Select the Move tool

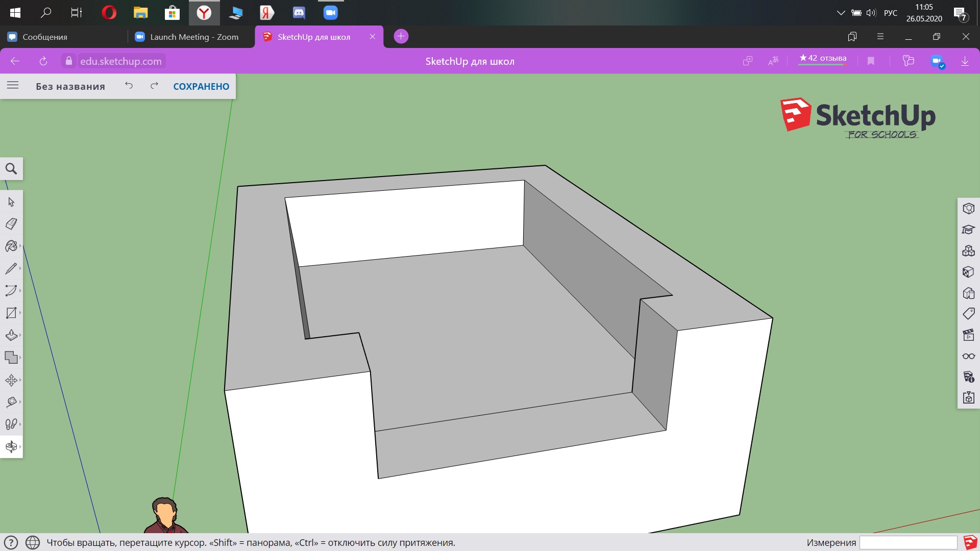11,380
